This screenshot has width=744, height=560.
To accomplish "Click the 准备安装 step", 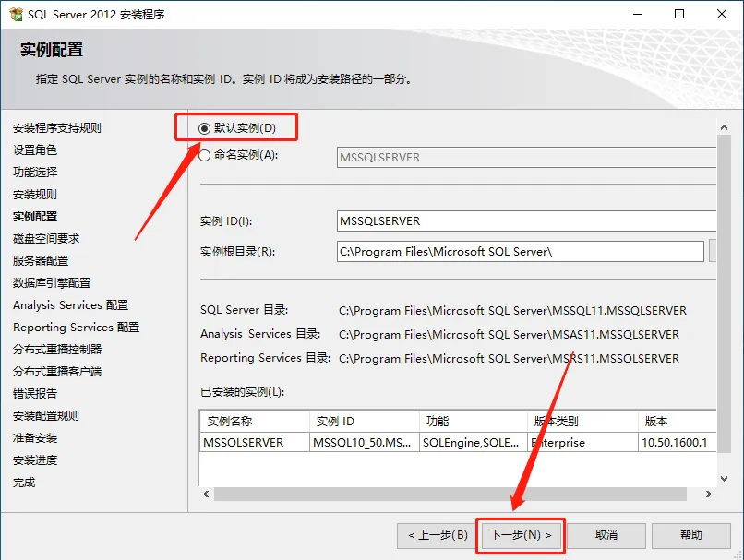I will (x=35, y=438).
